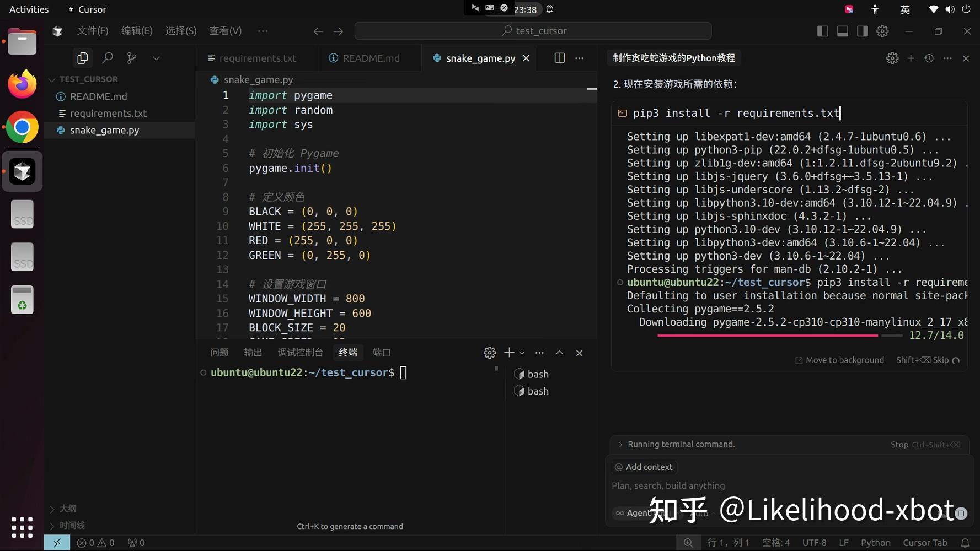Open new terminal profile dropdown arrow
The height and width of the screenshot is (551, 980).
[522, 353]
